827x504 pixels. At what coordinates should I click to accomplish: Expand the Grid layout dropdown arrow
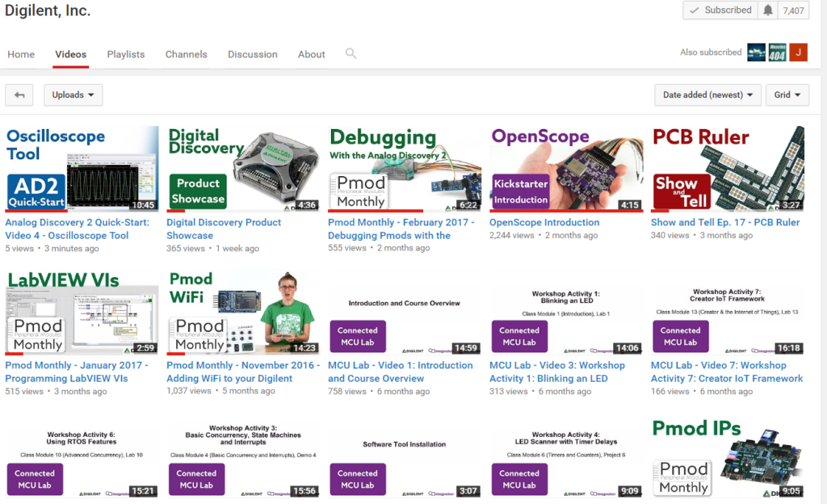click(796, 94)
